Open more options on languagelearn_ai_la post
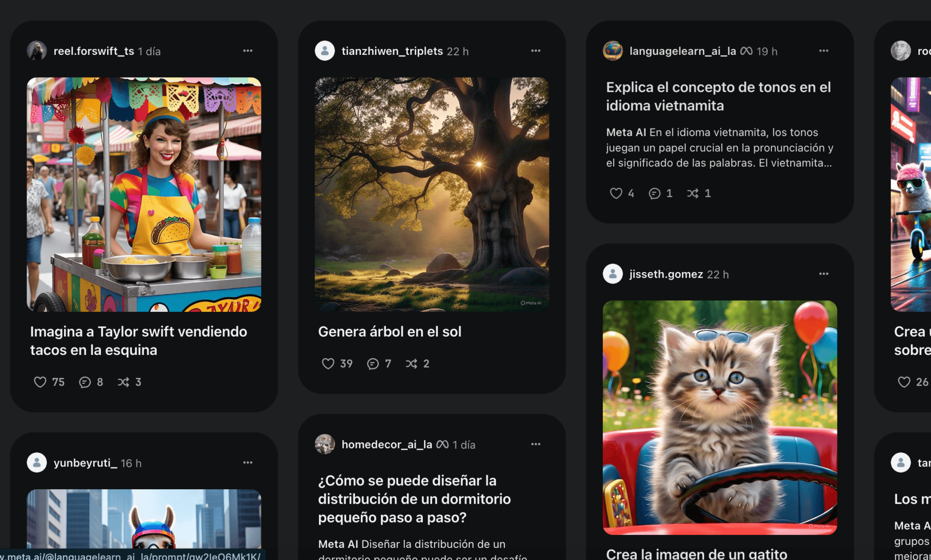 (x=824, y=51)
